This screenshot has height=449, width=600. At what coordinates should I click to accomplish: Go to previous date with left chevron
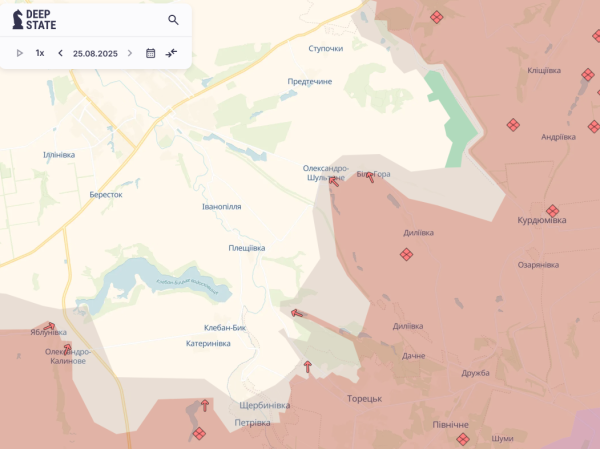point(60,53)
